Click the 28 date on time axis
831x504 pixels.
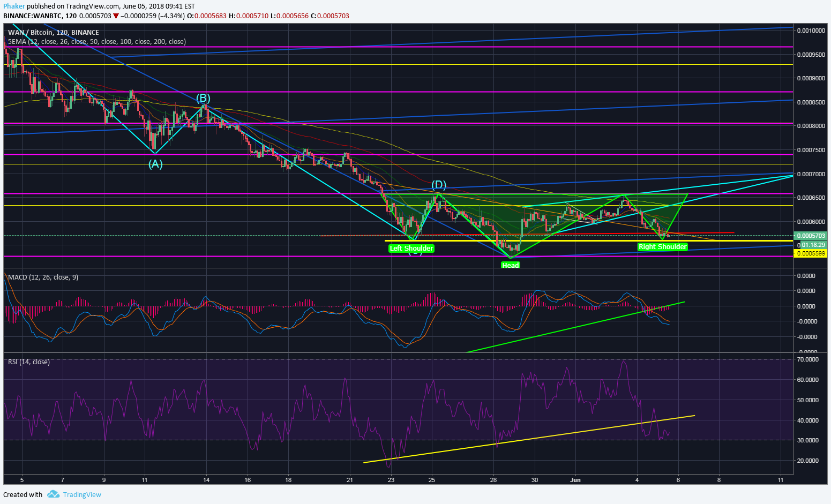click(493, 480)
